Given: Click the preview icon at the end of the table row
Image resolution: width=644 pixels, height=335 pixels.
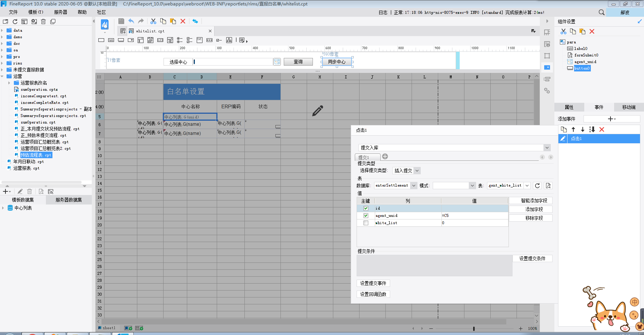Looking at the screenshot, I should click(x=548, y=186).
